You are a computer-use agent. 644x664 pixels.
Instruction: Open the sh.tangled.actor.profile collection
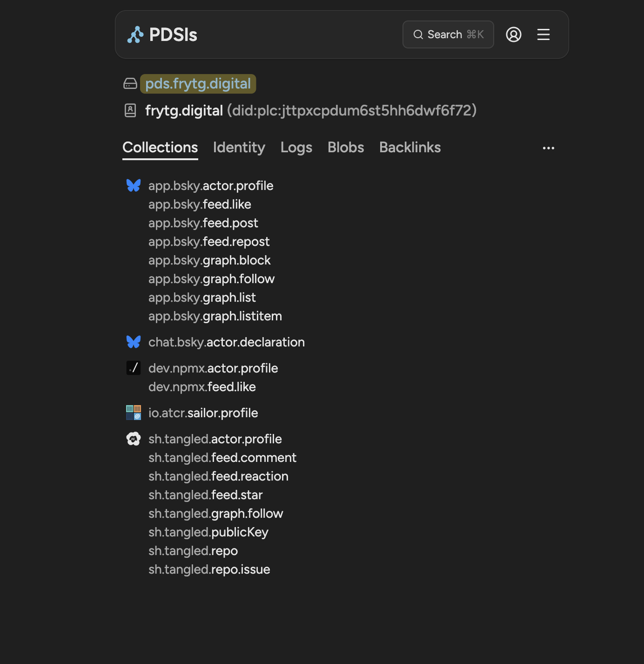pos(215,439)
